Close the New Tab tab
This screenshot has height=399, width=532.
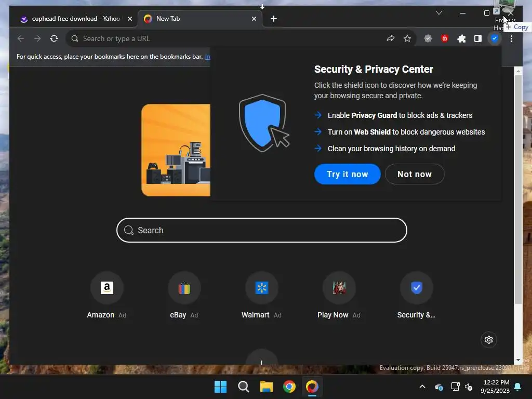(x=254, y=19)
